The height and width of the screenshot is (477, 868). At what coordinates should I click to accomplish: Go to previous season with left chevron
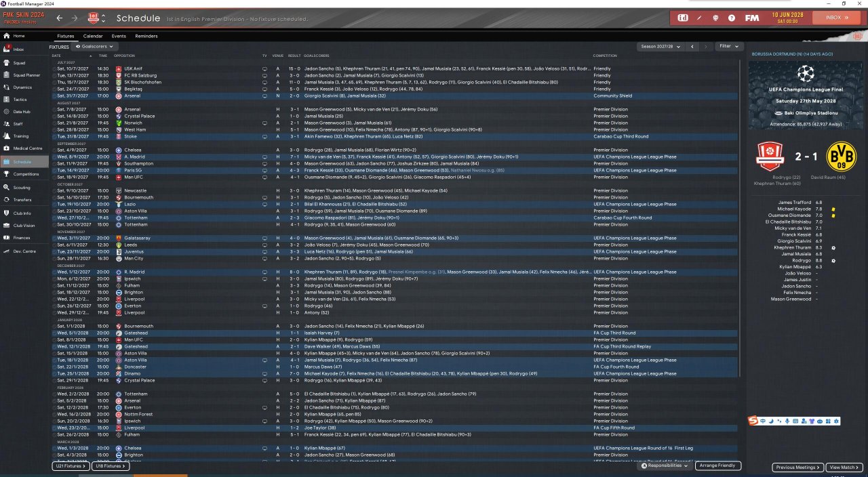[692, 46]
